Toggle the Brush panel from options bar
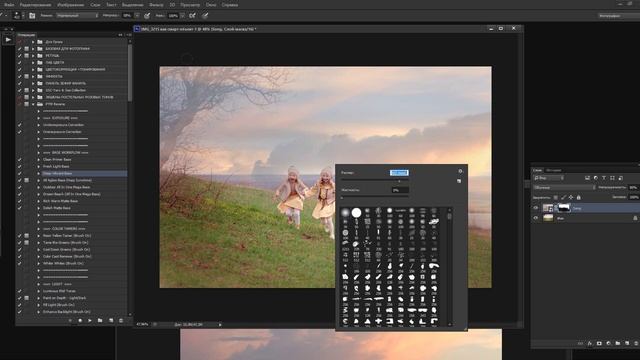The height and width of the screenshot is (360, 640). pos(32,16)
